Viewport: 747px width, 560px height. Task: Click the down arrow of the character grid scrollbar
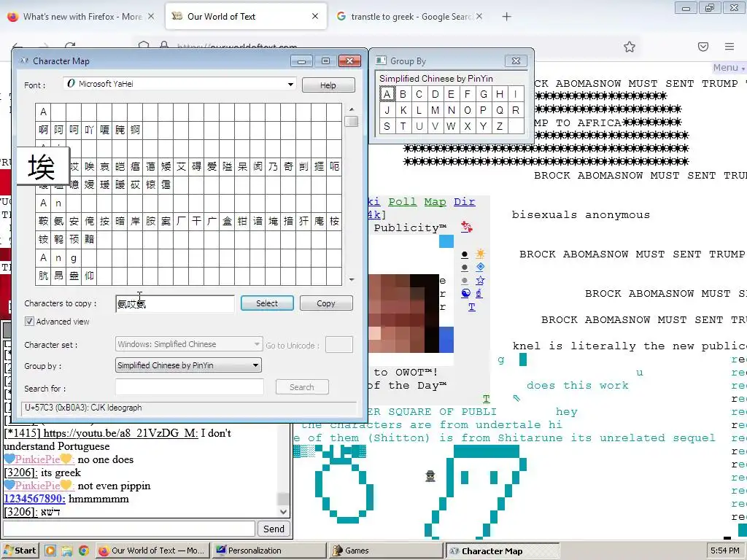pos(352,279)
